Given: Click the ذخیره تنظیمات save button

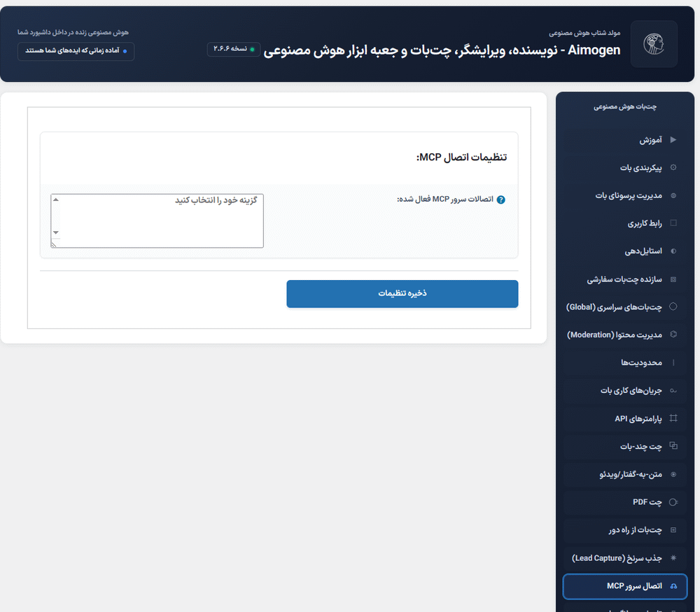Looking at the screenshot, I should pos(402,293).
